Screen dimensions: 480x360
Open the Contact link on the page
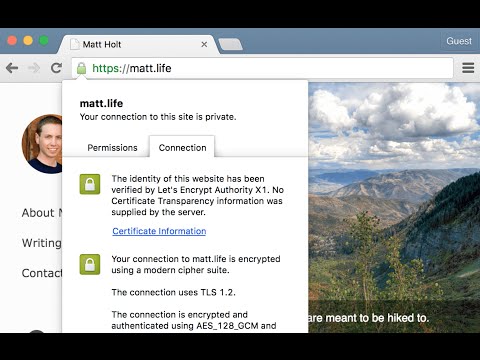click(42, 273)
